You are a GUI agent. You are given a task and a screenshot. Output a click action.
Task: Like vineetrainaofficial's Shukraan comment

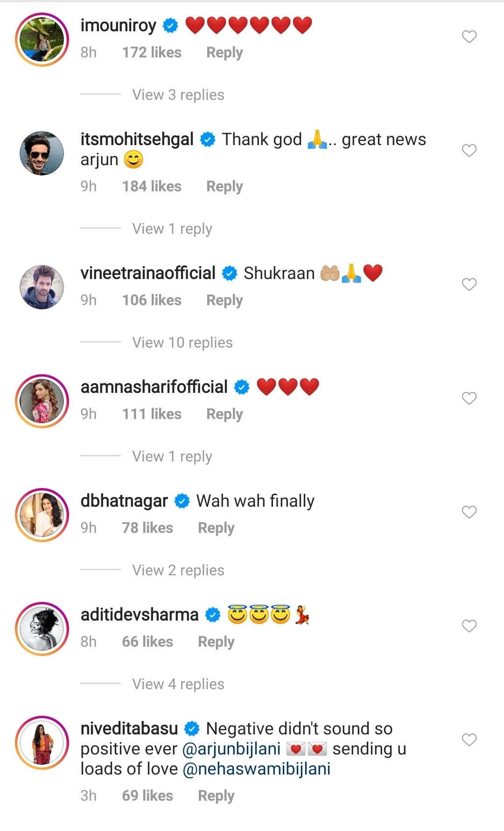point(469,284)
